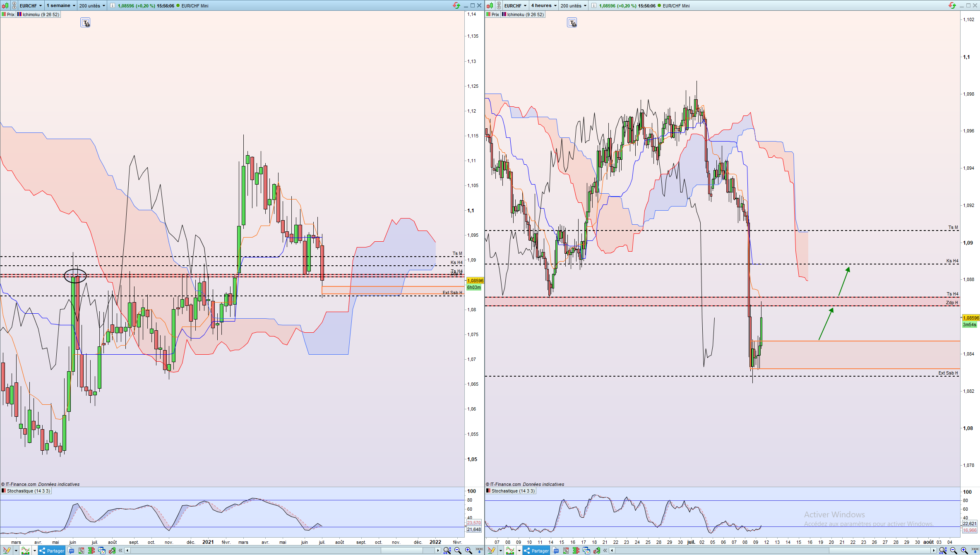Image resolution: width=980 pixels, height=555 pixels.
Task: Select the text annotation tool in 4-hour chart
Action: [572, 23]
